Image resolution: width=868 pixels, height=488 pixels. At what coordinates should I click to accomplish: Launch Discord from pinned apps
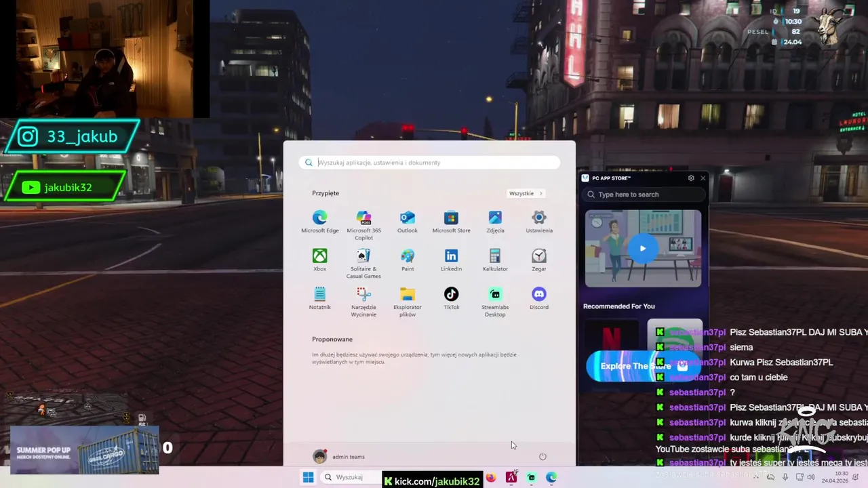point(539,298)
